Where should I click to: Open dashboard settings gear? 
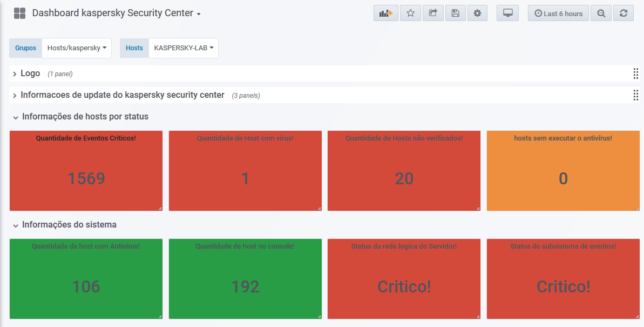point(477,14)
